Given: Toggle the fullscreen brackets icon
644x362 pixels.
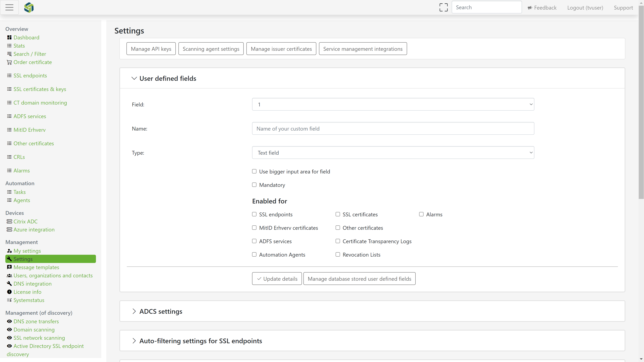Looking at the screenshot, I should click(x=443, y=8).
